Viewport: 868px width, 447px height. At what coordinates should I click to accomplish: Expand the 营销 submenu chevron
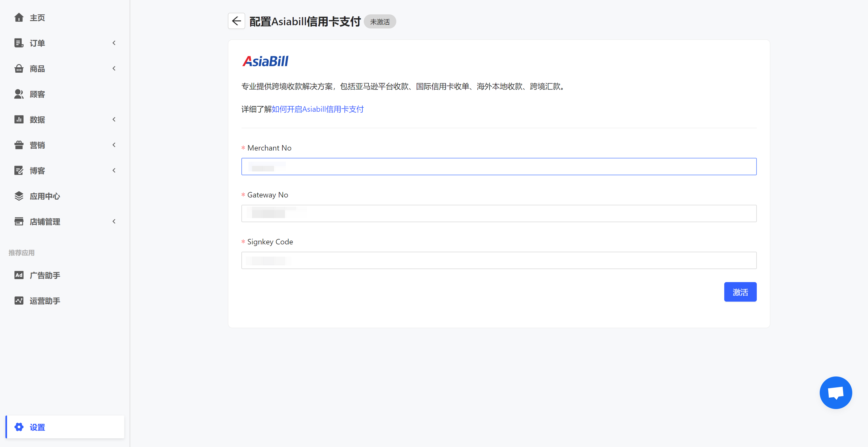pos(114,145)
